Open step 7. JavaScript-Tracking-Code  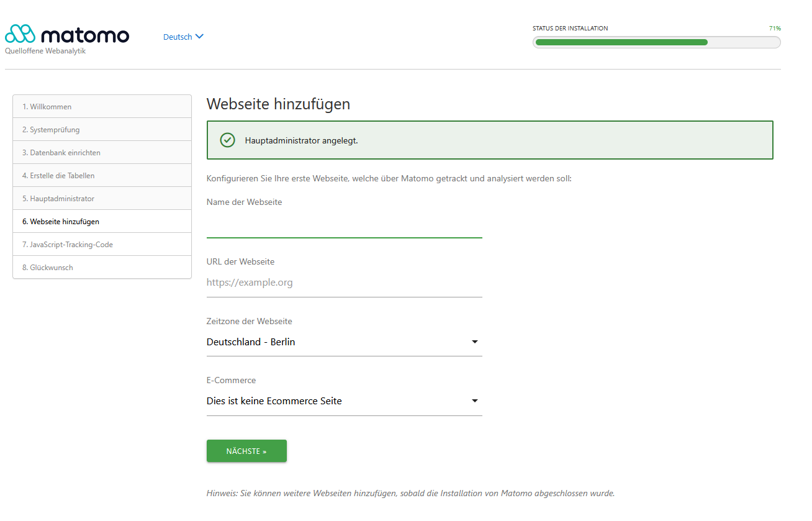(102, 245)
